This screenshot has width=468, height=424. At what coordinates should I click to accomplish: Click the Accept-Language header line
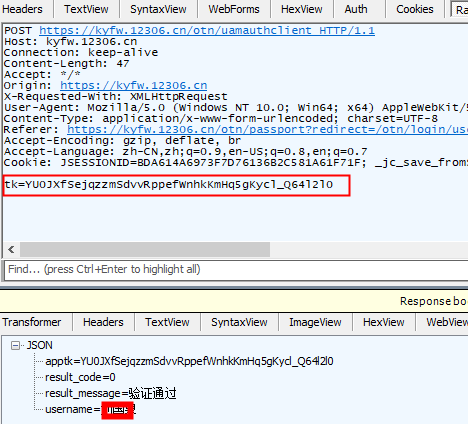[186, 151]
